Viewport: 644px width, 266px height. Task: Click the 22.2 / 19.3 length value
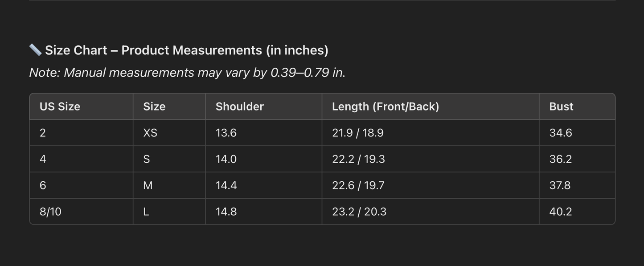[358, 159]
